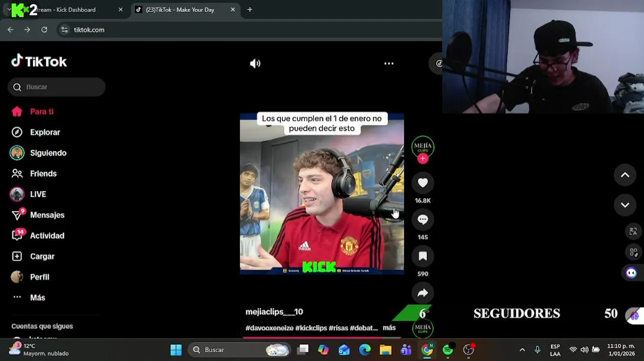The image size is (644, 361).
Task: Close the Kick Dashboard tab
Action: click(x=120, y=10)
